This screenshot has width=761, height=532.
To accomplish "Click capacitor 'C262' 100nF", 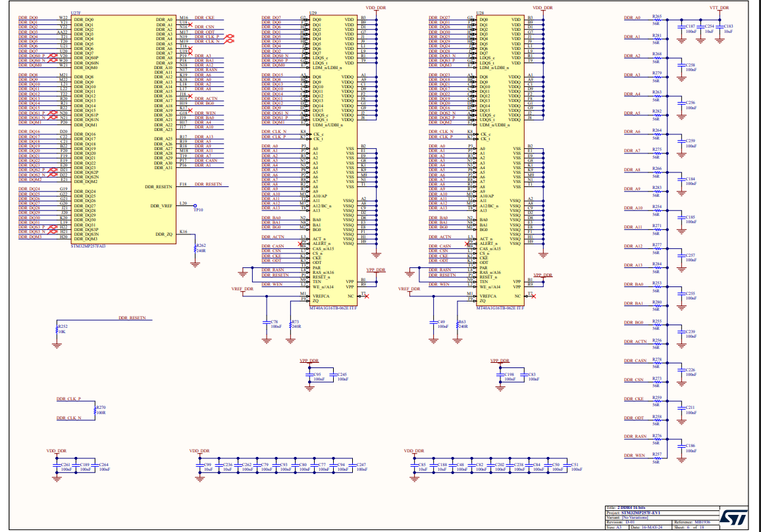I will pyautogui.click(x=238, y=466).
